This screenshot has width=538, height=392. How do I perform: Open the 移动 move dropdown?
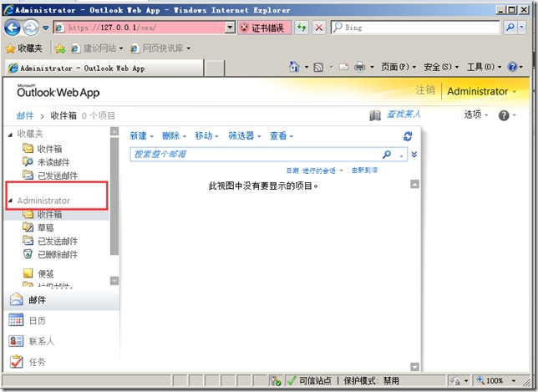207,136
